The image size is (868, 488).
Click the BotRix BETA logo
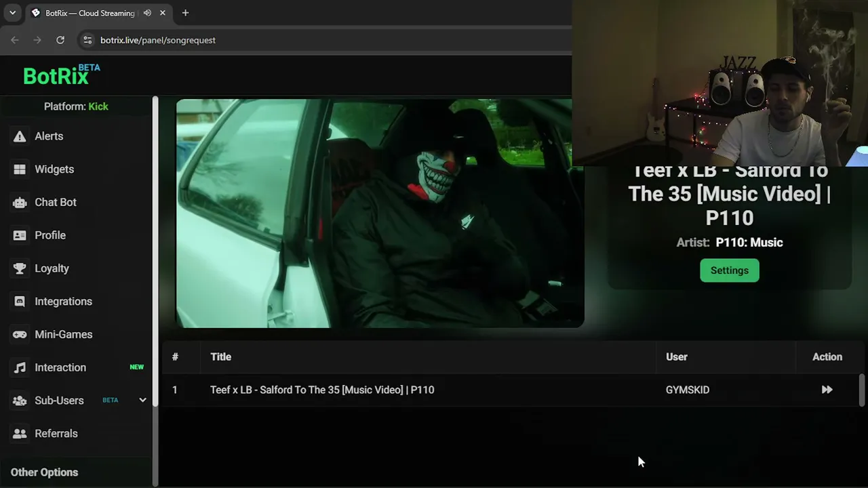point(61,75)
